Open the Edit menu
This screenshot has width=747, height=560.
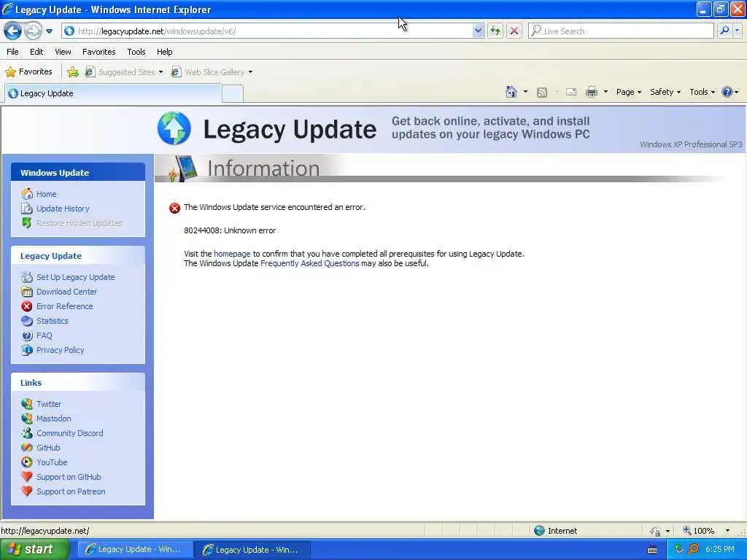tap(36, 52)
